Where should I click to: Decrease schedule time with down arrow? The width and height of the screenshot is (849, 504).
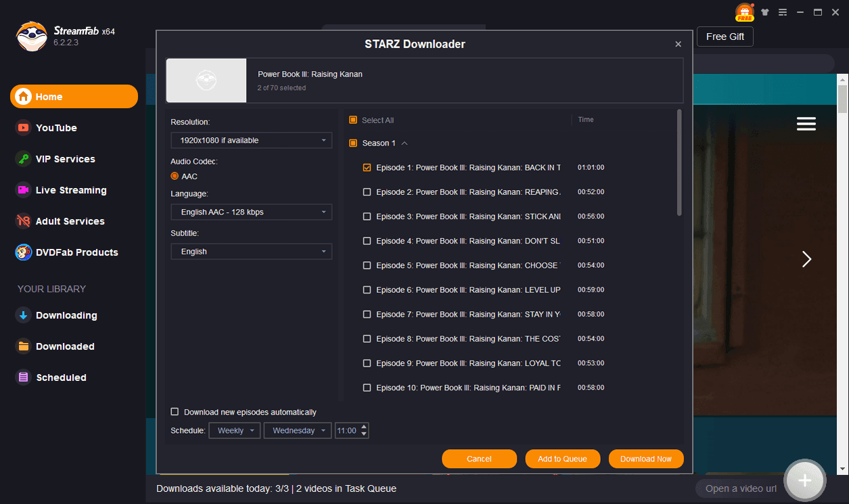(x=364, y=434)
